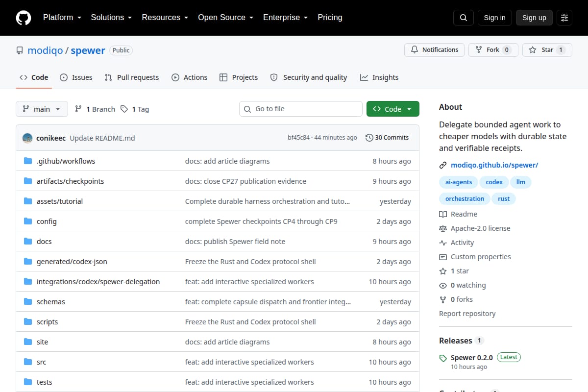Open the 30 Commits history link
Image resolution: width=588 pixels, height=392 pixels.
(x=387, y=138)
